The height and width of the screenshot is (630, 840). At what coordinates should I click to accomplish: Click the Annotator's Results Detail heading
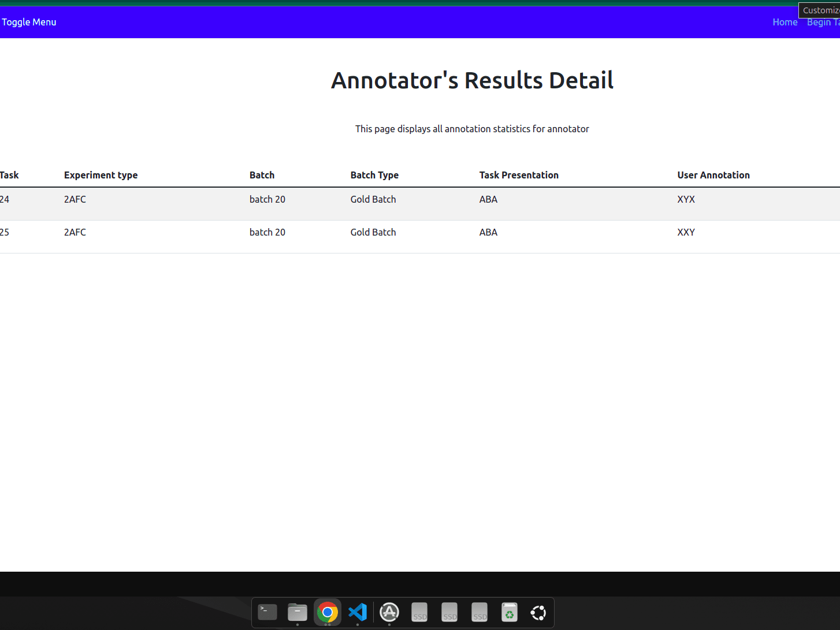point(472,80)
